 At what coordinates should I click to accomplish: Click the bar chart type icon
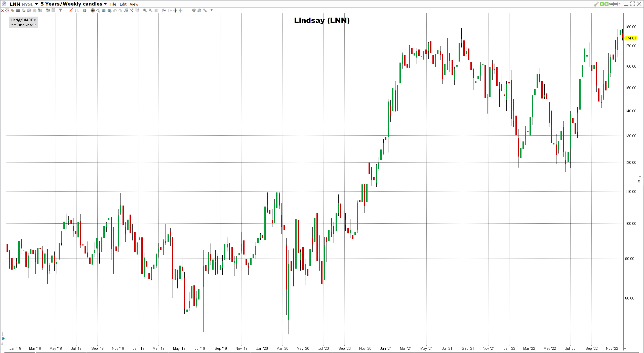click(x=76, y=10)
